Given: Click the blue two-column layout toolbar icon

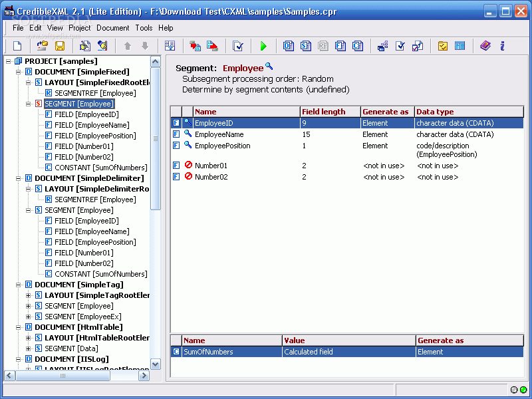Looking at the screenshot, I should (x=460, y=46).
